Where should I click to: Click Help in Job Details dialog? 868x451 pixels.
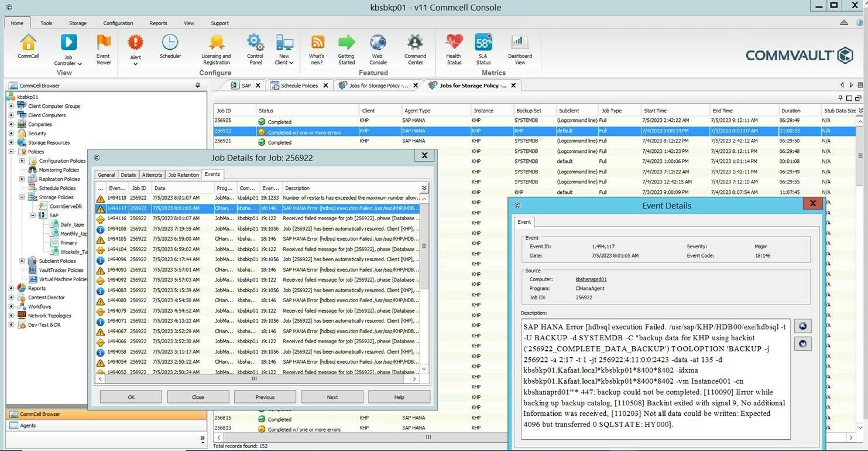399,397
